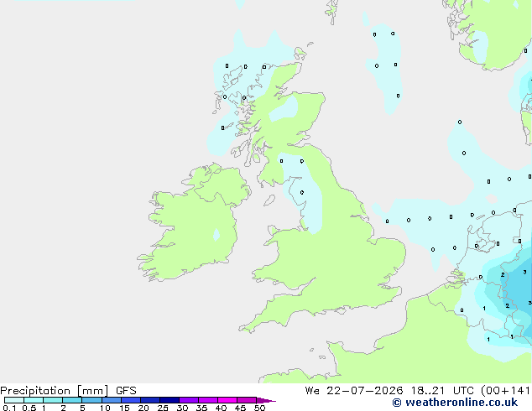Click the '20' legend scale label

[x=143, y=408]
